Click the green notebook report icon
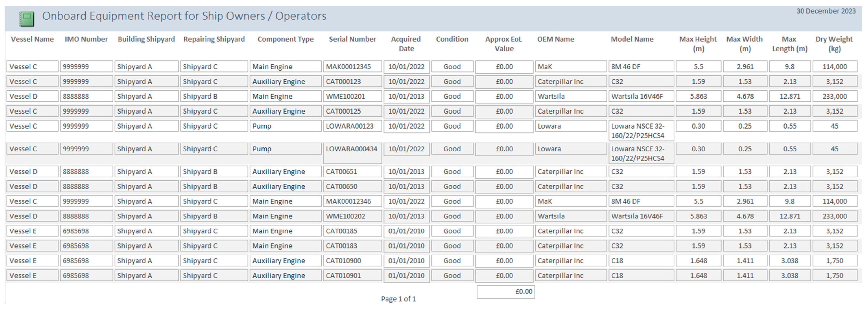This screenshot has width=868, height=311. tap(27, 19)
